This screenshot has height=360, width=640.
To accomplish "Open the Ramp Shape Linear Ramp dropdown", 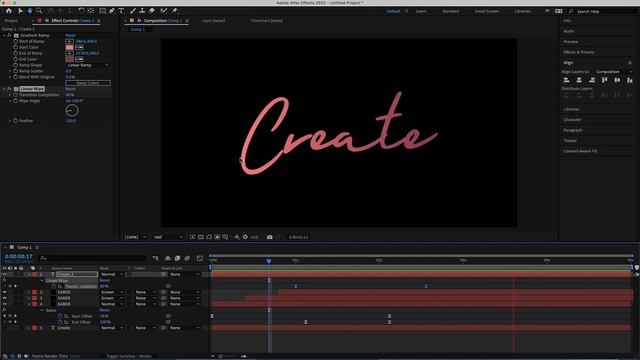I will point(88,65).
